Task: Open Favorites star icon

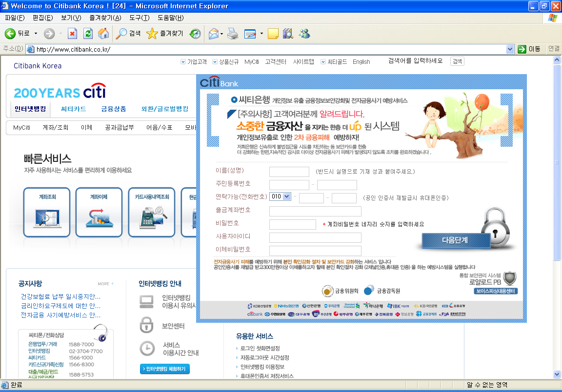Action: pyautogui.click(x=152, y=34)
